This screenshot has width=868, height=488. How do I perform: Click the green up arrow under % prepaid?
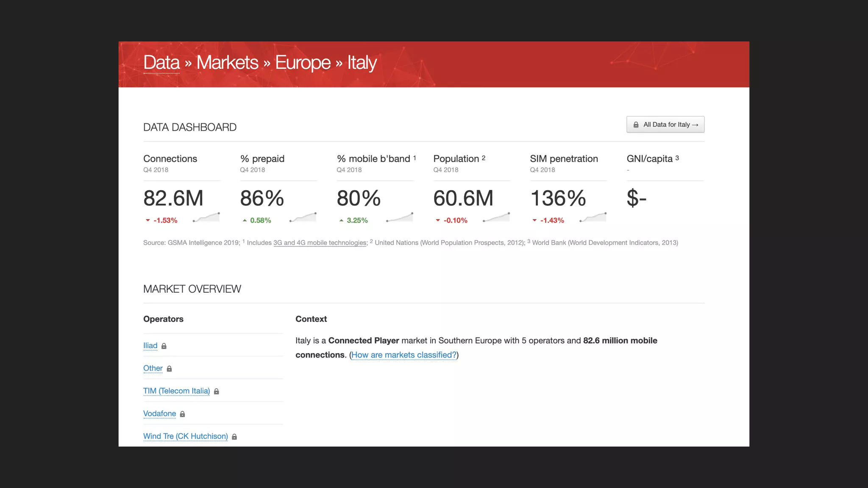click(x=245, y=220)
